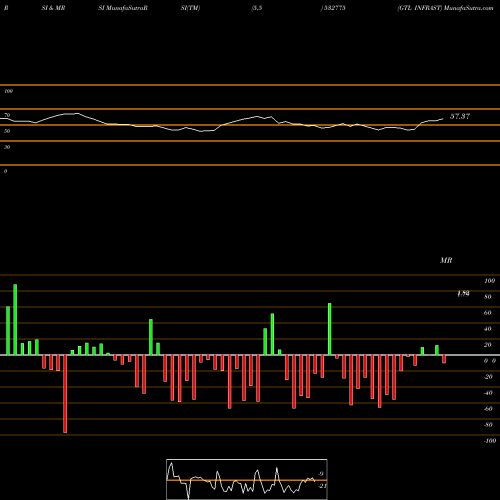This screenshot has height=500, width=500.
Task: Click the 'SI(TM)' header label
Action: click(x=190, y=8)
